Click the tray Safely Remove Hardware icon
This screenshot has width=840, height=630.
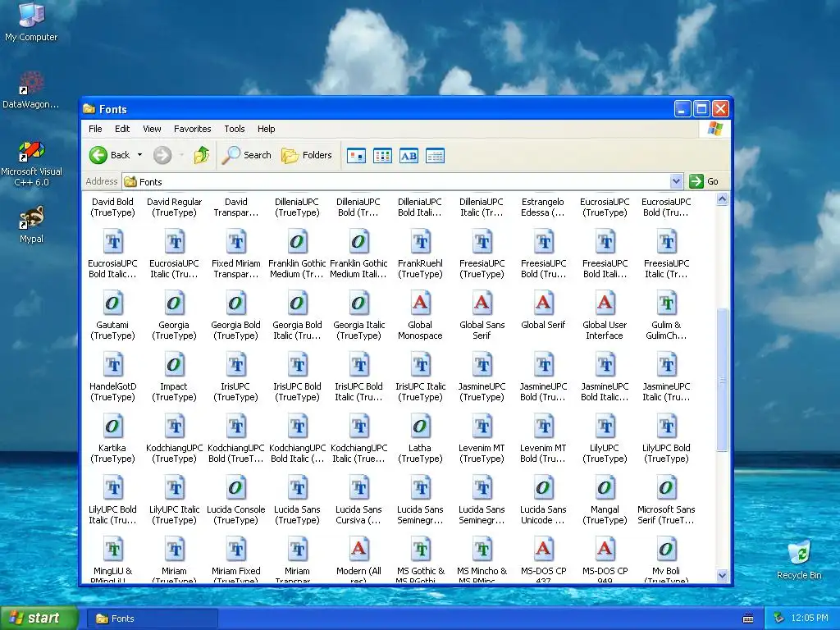(779, 619)
